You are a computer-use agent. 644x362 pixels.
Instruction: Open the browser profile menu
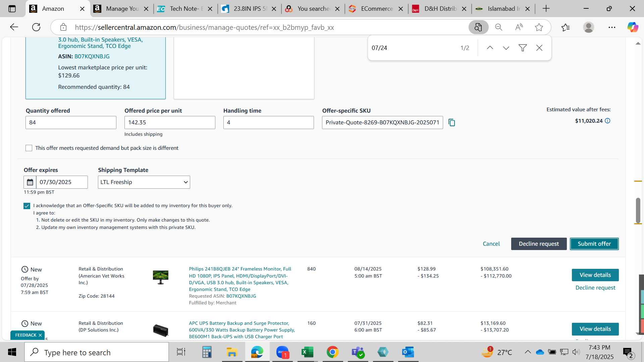(x=589, y=27)
